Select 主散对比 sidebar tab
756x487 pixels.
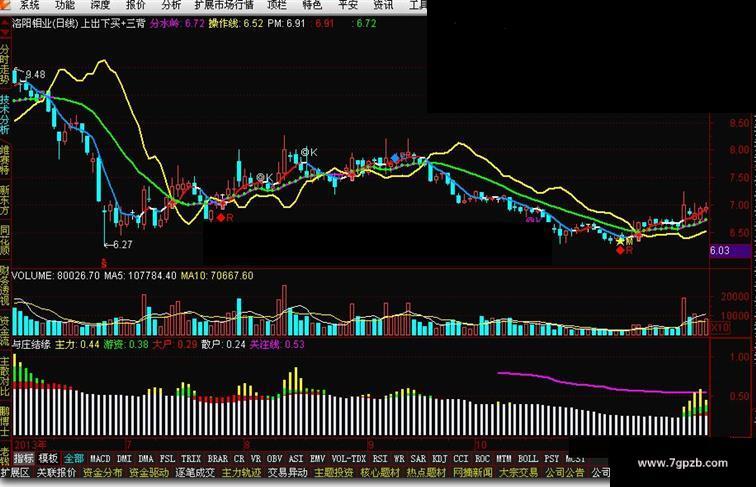[5, 377]
